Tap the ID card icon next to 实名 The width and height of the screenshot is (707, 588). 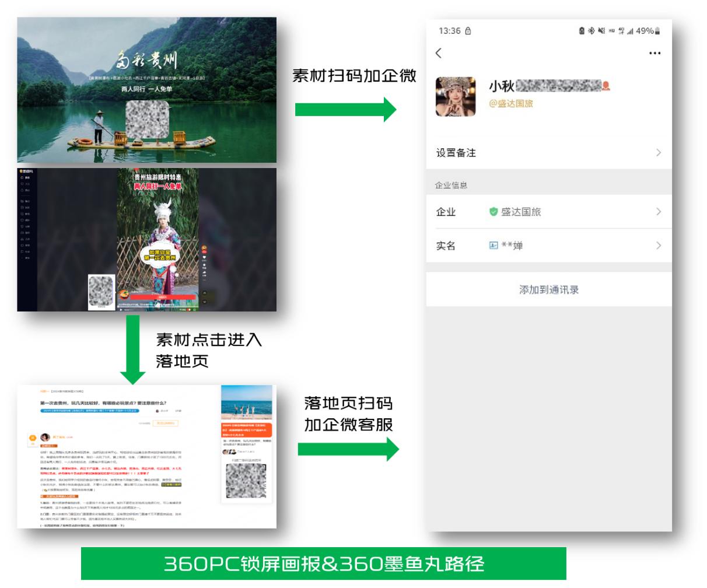[x=494, y=246]
